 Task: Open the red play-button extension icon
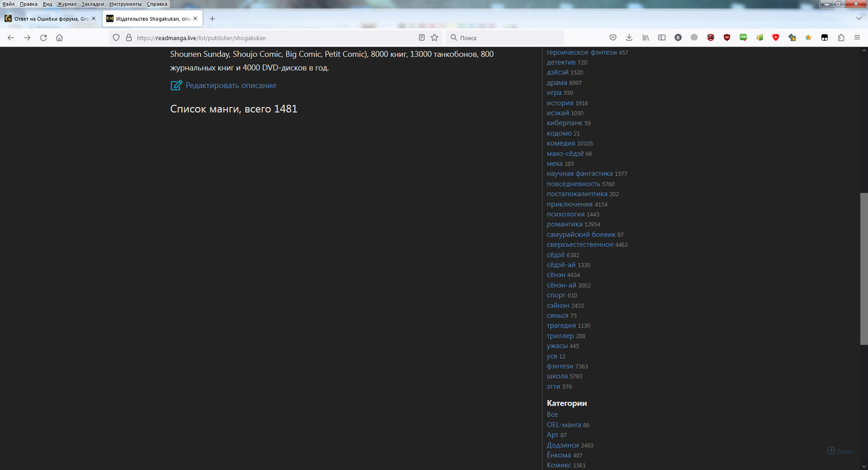tap(776, 38)
